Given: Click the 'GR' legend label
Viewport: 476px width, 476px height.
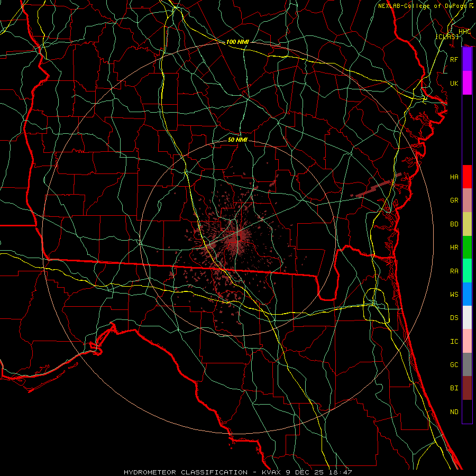Looking at the screenshot, I should point(454,200).
